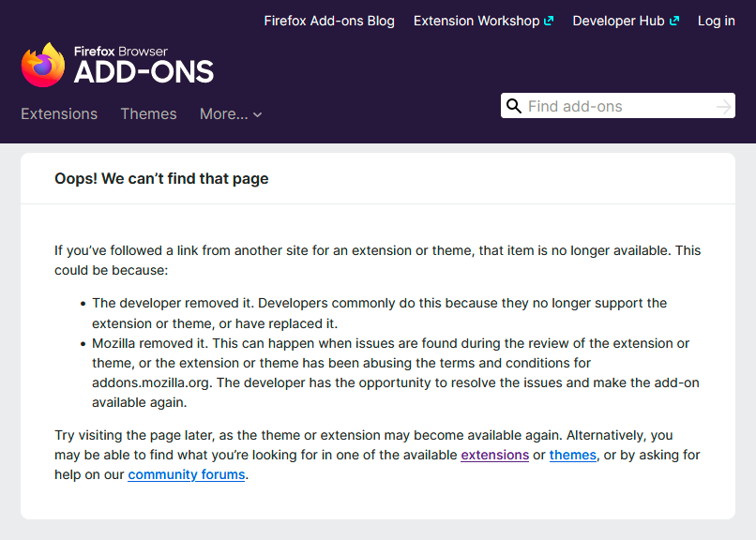Open the Firefox Add-ons Blog

click(329, 20)
